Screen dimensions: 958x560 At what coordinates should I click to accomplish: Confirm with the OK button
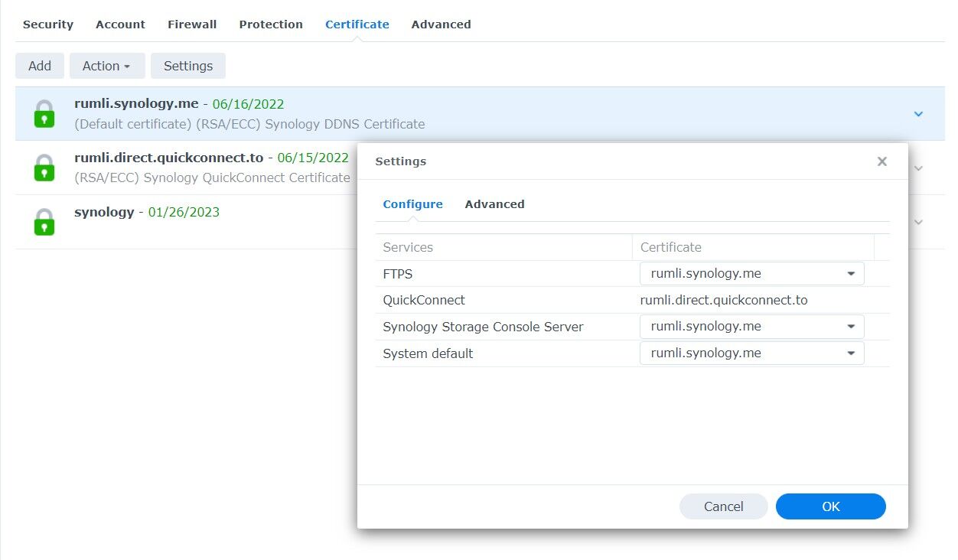pos(831,506)
